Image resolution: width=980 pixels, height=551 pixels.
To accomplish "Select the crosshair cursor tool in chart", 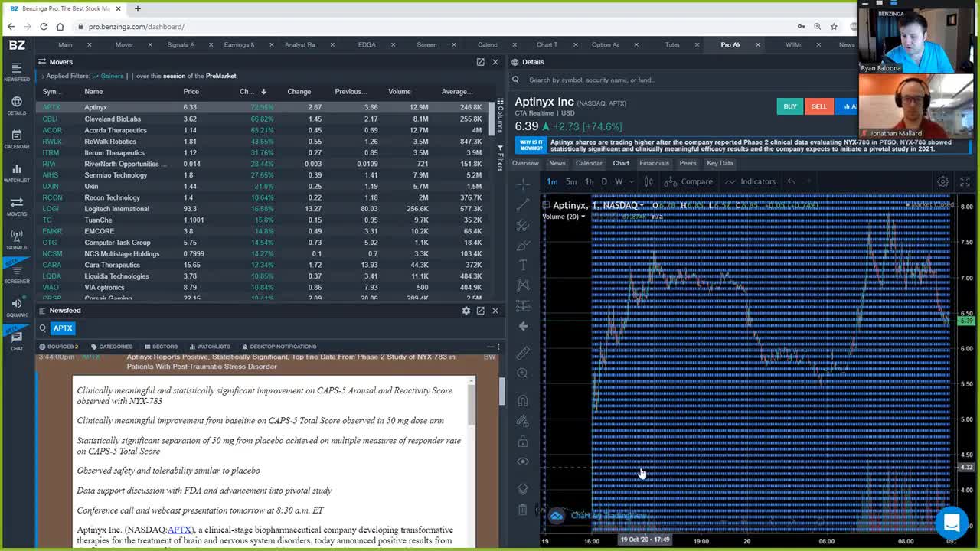I will [523, 184].
